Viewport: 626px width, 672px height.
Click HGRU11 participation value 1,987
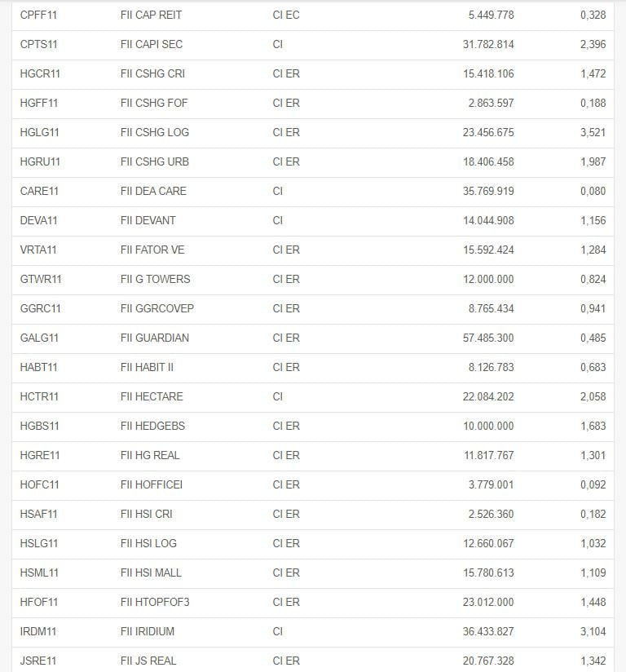[593, 162]
